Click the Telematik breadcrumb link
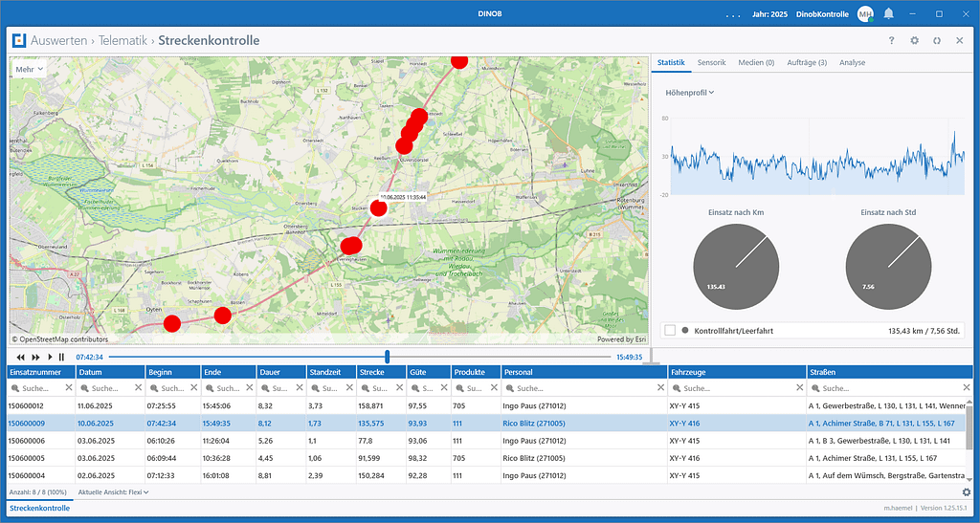Viewport: 980px width, 523px height. click(x=123, y=41)
